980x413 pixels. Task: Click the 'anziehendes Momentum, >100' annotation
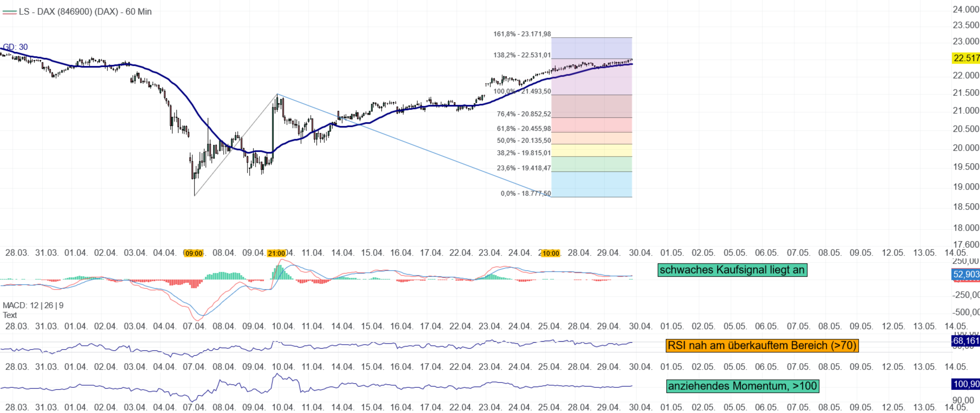coord(743,387)
